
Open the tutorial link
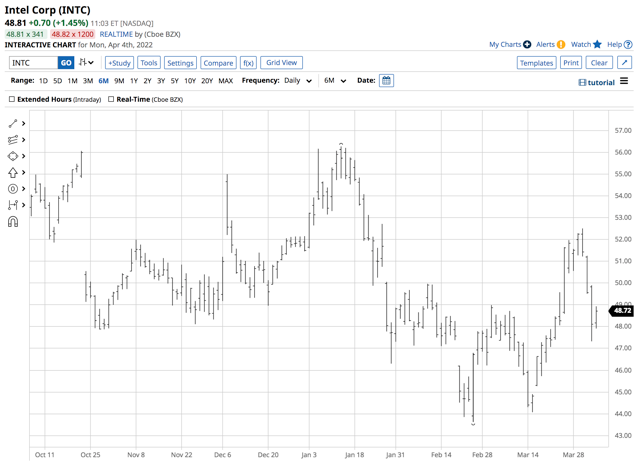coord(601,82)
